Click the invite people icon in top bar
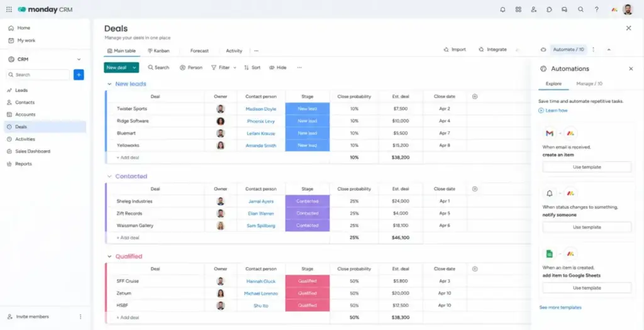 [534, 9]
